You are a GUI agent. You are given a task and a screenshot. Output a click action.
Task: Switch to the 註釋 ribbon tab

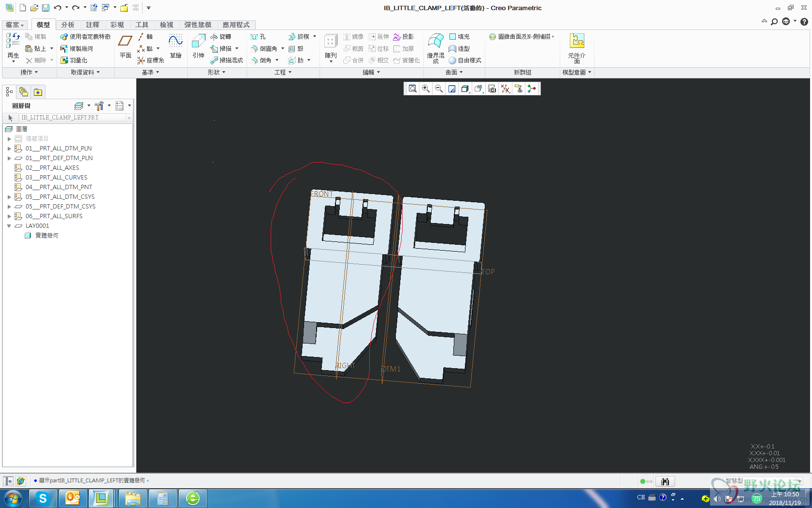92,25
